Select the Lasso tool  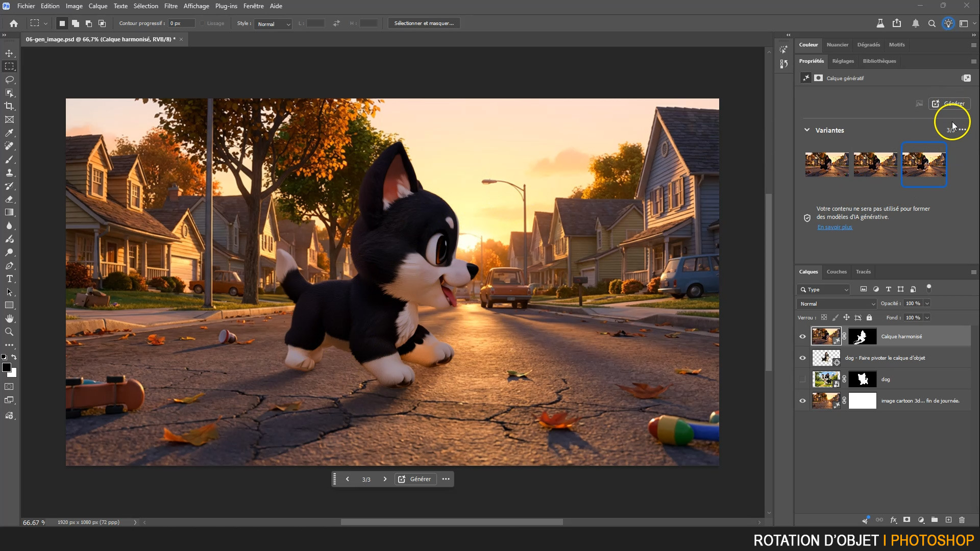(9, 80)
